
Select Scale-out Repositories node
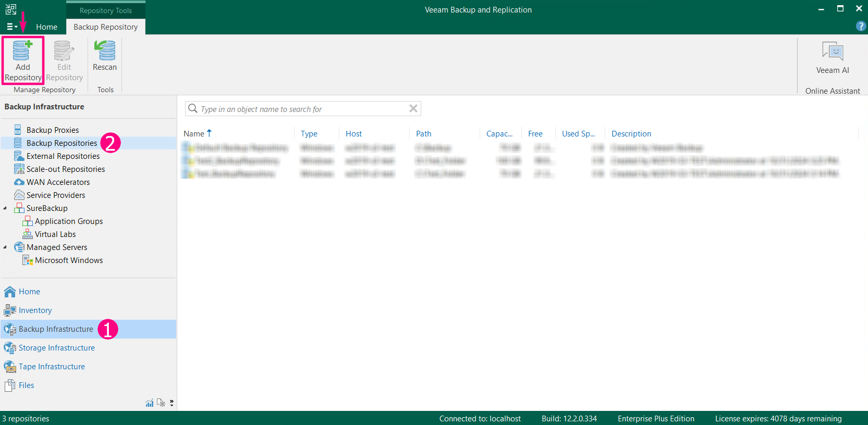pos(66,169)
